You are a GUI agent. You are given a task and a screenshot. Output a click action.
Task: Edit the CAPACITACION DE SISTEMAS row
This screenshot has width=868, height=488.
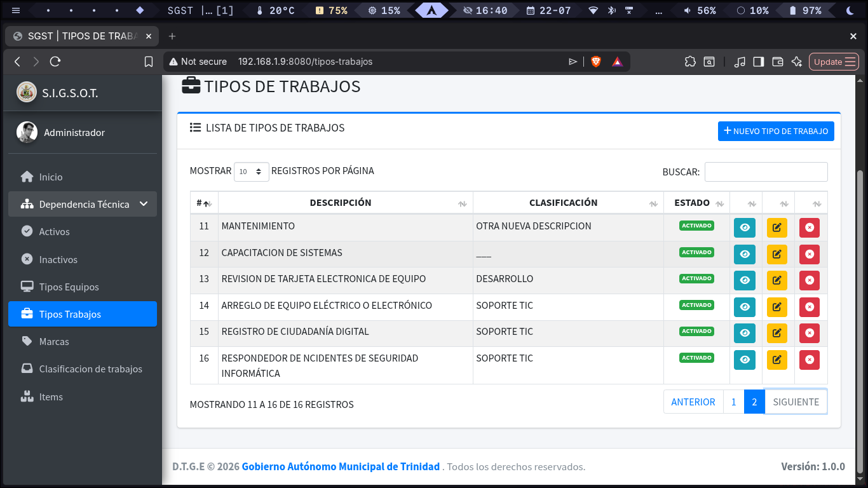[776, 254]
